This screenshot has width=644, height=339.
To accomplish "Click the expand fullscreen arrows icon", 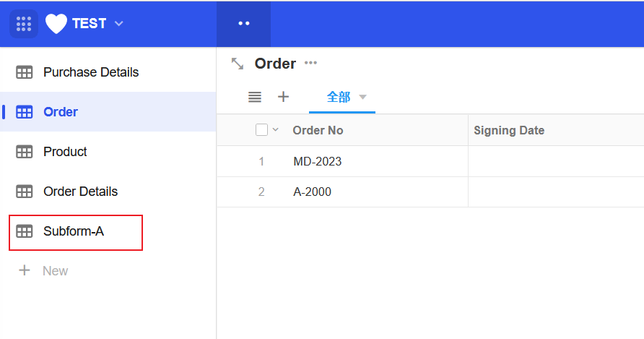I will (238, 64).
